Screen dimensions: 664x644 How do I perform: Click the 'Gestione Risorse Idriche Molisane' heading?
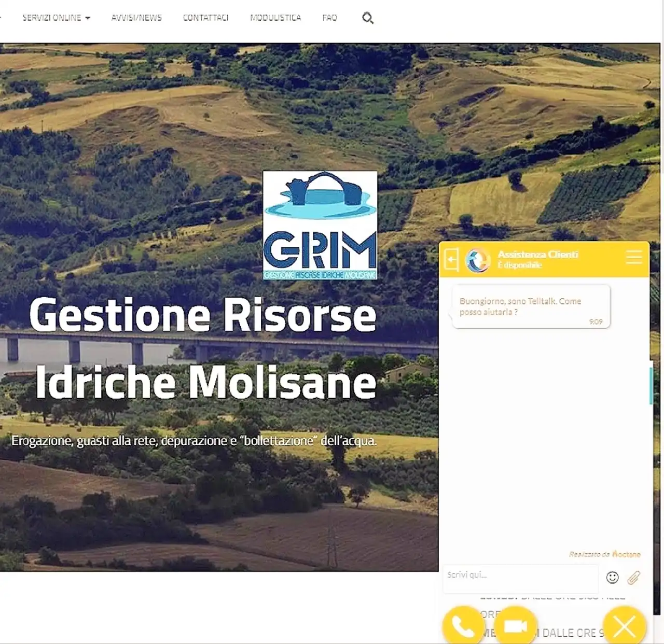[203, 348]
